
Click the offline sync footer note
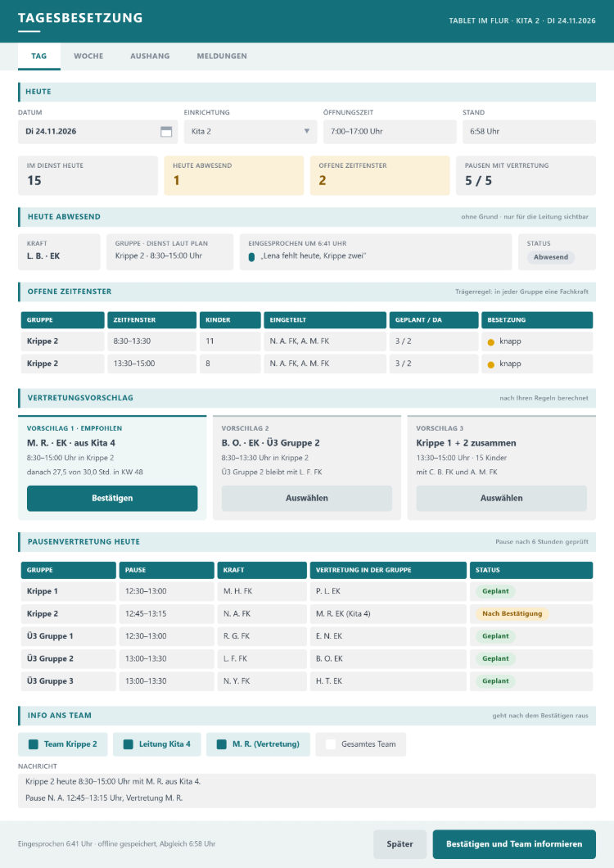point(117,844)
